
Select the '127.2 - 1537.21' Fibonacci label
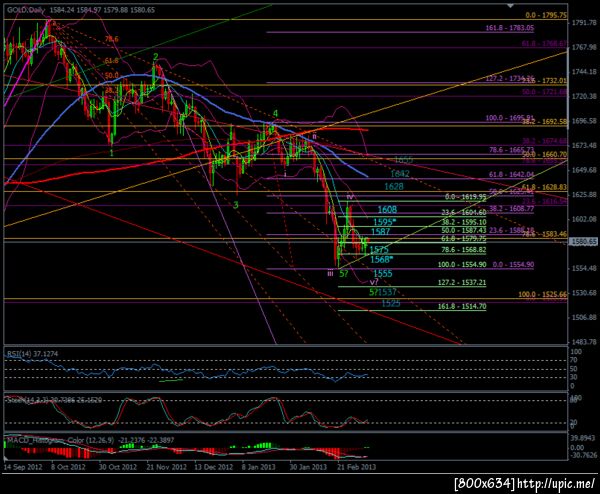click(462, 283)
